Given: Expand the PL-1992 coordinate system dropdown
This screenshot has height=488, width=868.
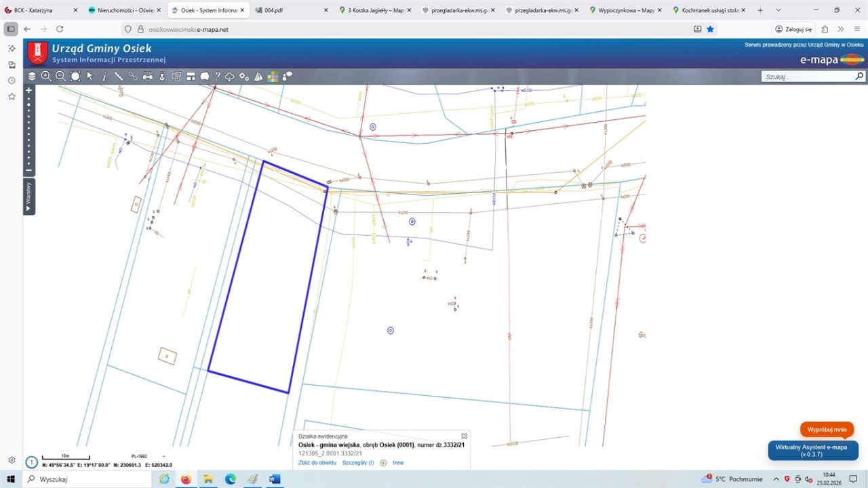Looking at the screenshot, I should [163, 456].
